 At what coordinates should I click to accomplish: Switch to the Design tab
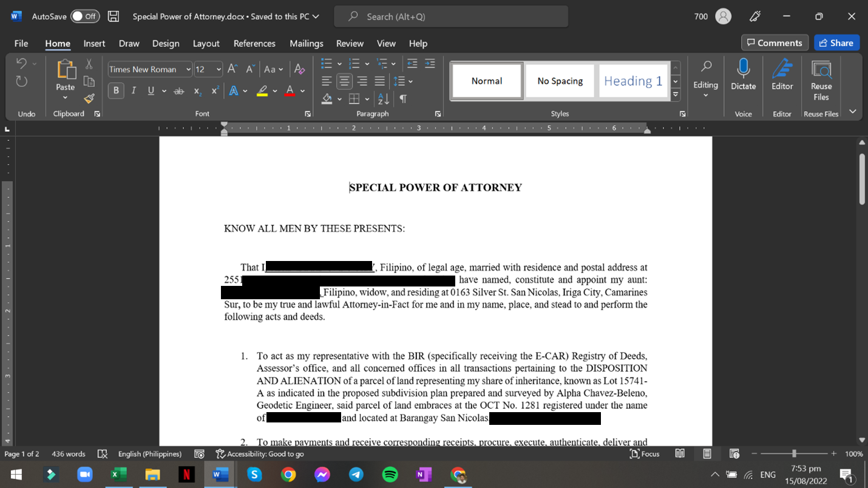click(x=166, y=43)
